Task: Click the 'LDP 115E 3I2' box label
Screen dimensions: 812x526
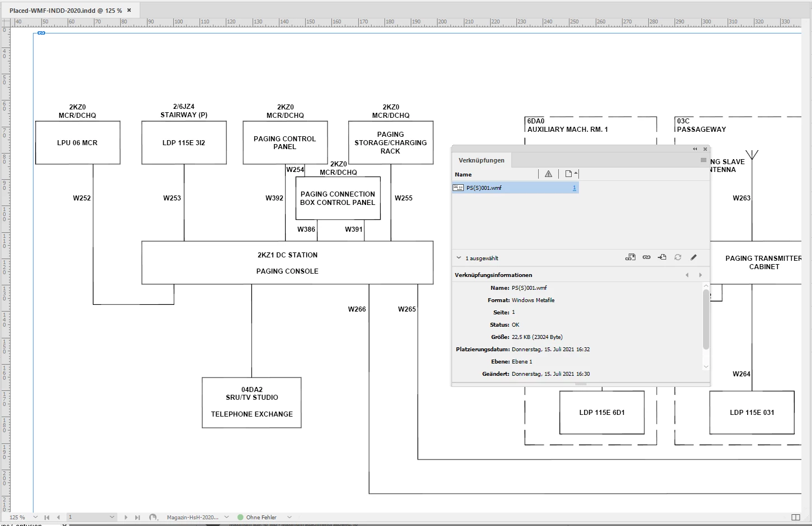Action: coord(184,143)
